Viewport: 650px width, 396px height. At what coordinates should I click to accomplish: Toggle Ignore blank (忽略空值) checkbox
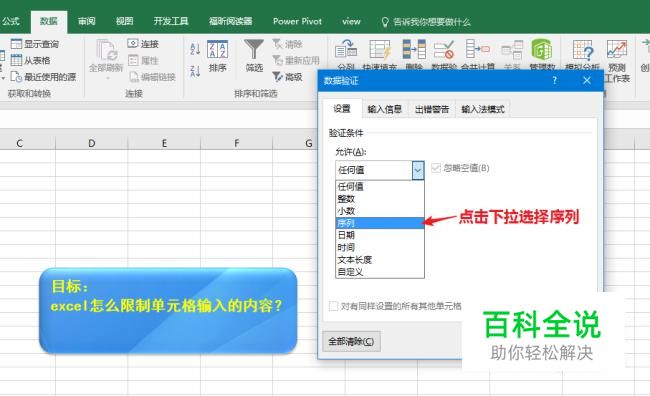point(435,168)
